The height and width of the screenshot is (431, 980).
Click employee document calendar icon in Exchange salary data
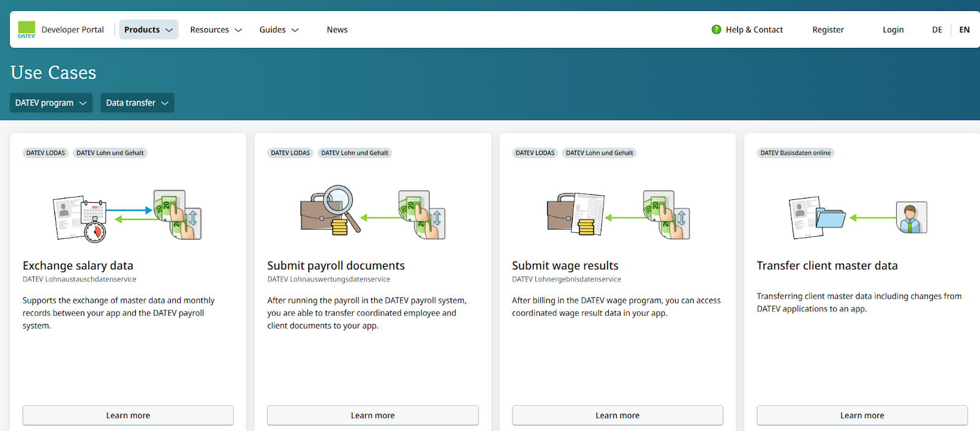point(80,218)
